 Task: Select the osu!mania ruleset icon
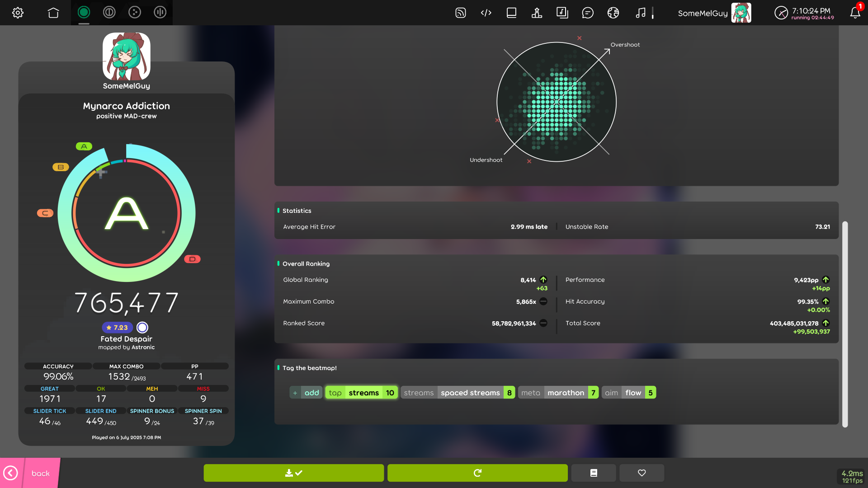(160, 13)
